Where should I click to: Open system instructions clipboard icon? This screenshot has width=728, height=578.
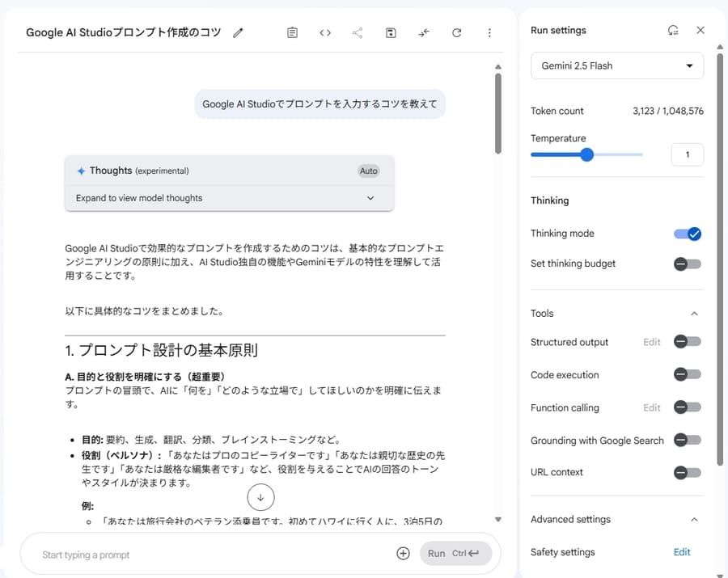[292, 33]
